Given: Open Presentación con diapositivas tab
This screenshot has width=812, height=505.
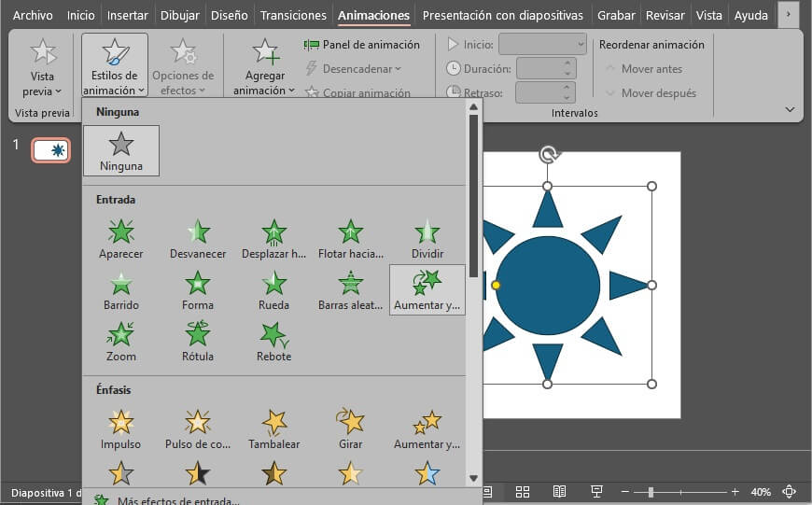Looking at the screenshot, I should [x=502, y=16].
